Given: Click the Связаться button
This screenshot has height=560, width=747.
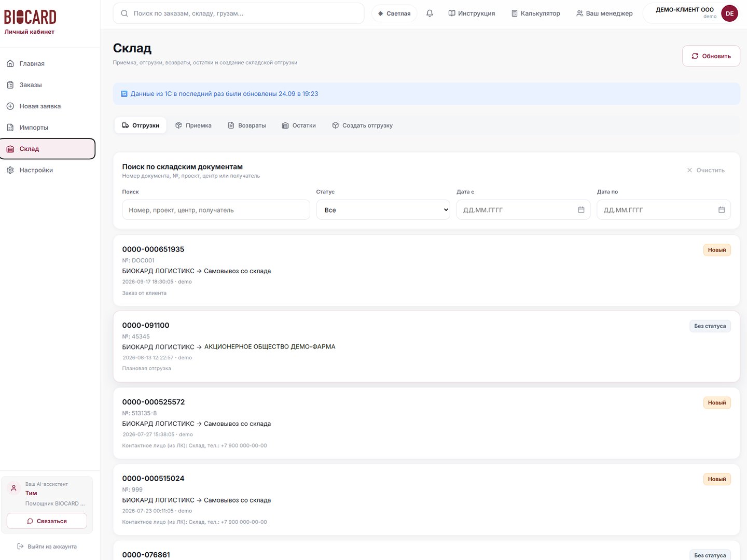Looking at the screenshot, I should coord(47,521).
